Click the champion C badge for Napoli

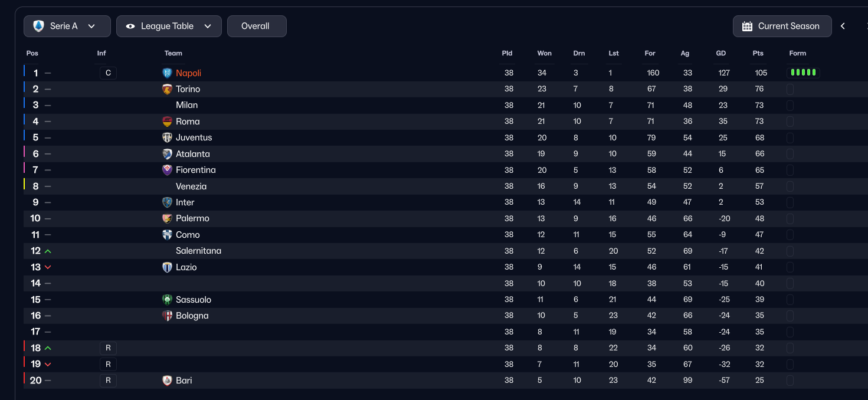(x=108, y=73)
